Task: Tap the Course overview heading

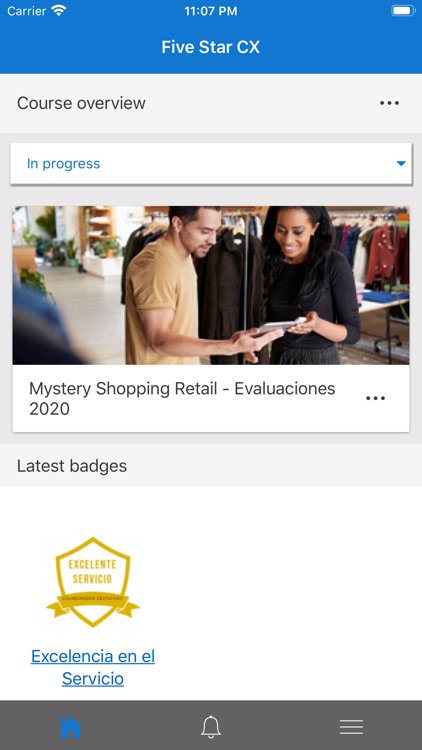Action: [x=81, y=103]
